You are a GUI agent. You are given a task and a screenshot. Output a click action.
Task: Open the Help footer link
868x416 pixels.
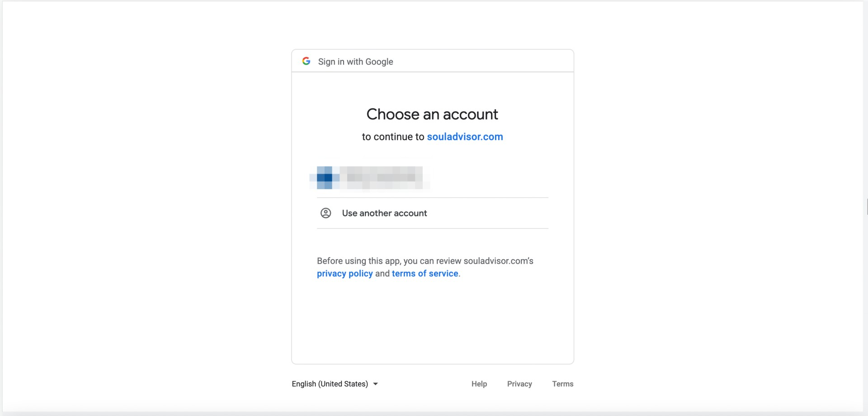pyautogui.click(x=479, y=384)
